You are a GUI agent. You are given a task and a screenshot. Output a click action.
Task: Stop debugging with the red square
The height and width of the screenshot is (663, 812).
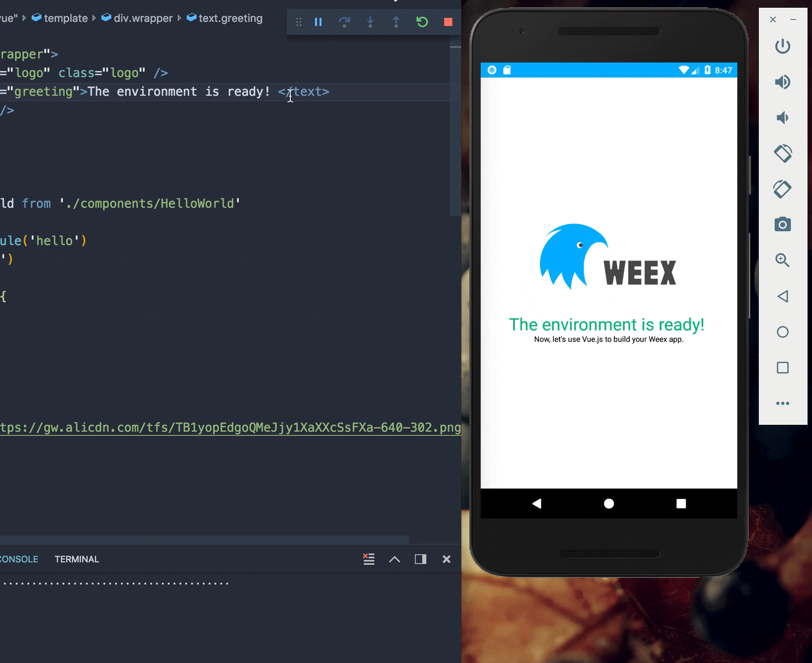coord(448,22)
